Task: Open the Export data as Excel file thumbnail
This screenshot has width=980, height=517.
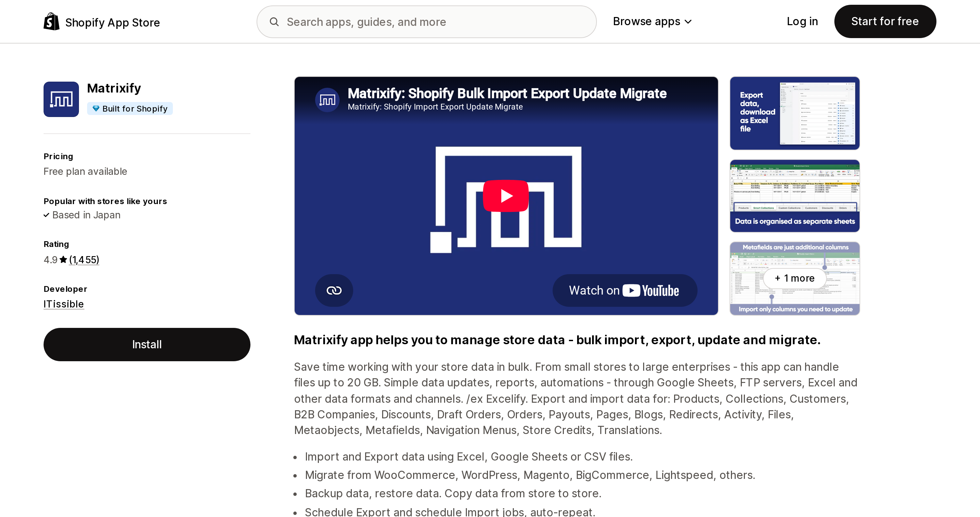Action: 795,113
